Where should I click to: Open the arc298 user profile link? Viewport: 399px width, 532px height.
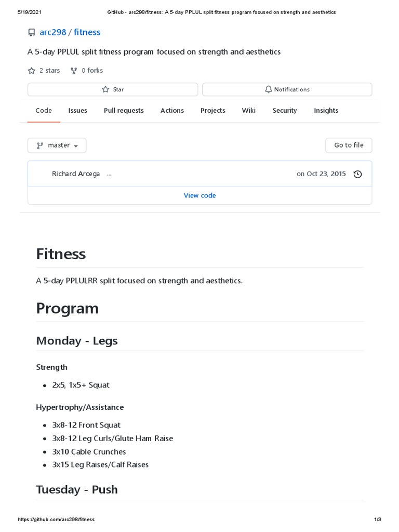tap(53, 32)
